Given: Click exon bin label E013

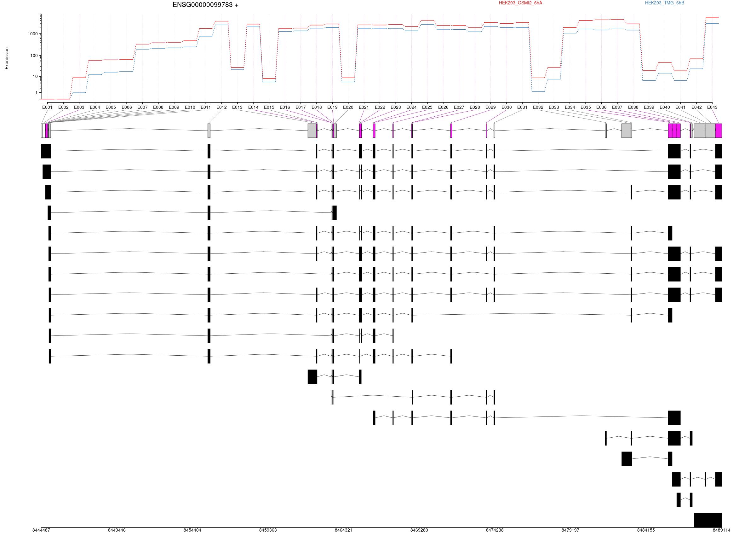Looking at the screenshot, I should click(x=237, y=107).
